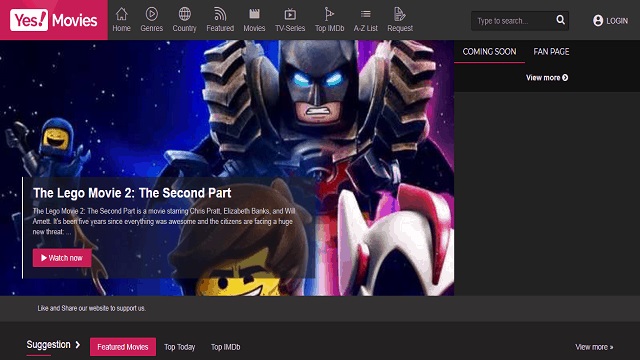Open the Country globe icon
The width and height of the screenshot is (640, 360).
click(x=184, y=14)
